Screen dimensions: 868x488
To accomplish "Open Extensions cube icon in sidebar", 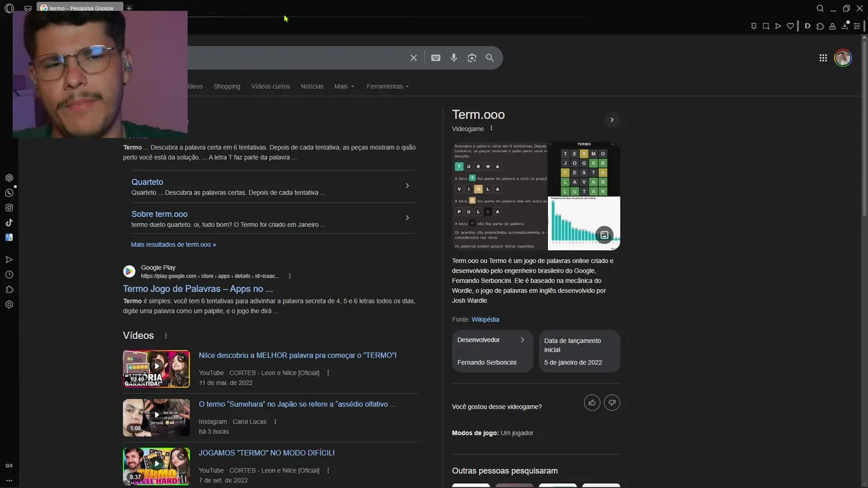I will pos(9,289).
